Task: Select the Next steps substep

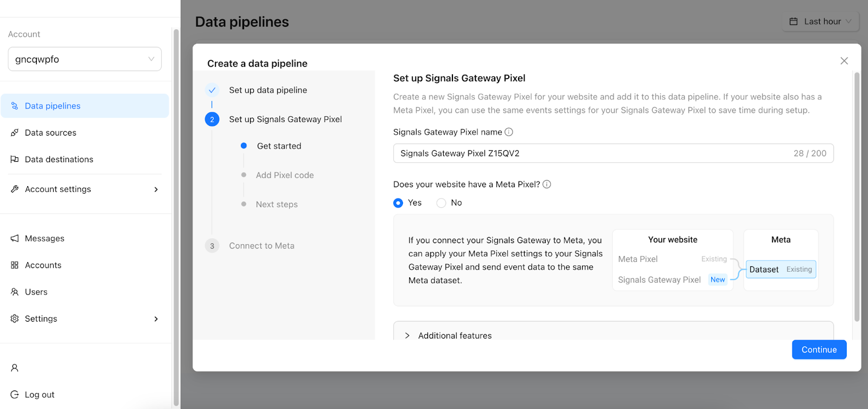Action: coord(277,204)
